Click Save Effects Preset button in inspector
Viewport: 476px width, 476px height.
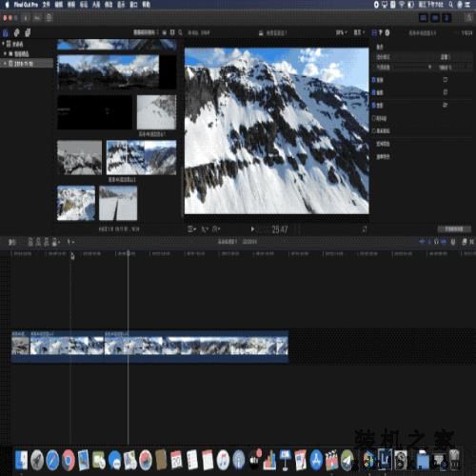click(454, 228)
